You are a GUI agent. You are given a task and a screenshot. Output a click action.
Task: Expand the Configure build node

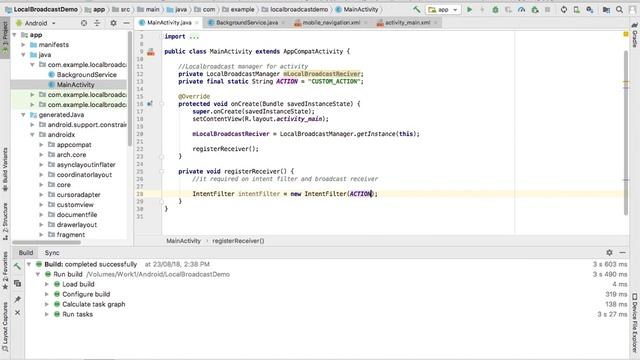coord(47,294)
